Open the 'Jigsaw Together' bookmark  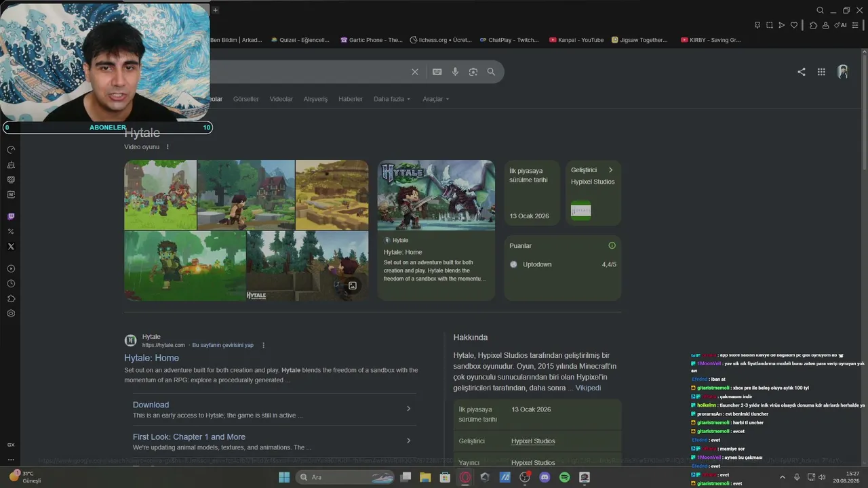[x=639, y=40]
